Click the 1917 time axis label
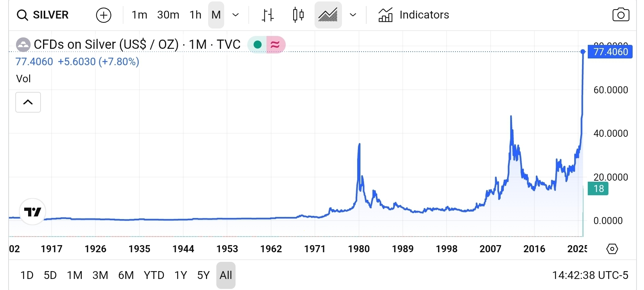Image resolution: width=644 pixels, height=290 pixels. click(52, 249)
